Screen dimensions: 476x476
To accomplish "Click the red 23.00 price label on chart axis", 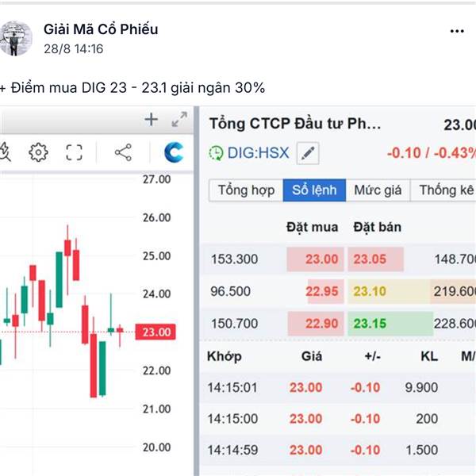I will click(155, 332).
